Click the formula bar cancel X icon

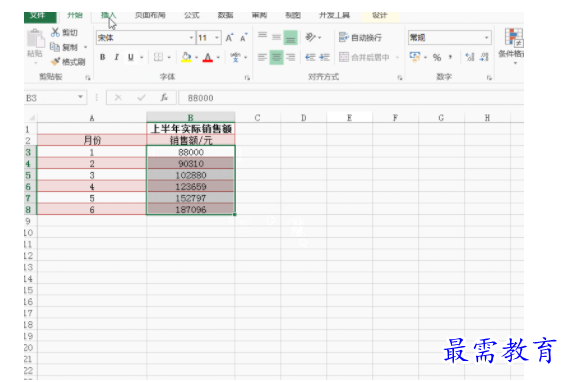[118, 98]
